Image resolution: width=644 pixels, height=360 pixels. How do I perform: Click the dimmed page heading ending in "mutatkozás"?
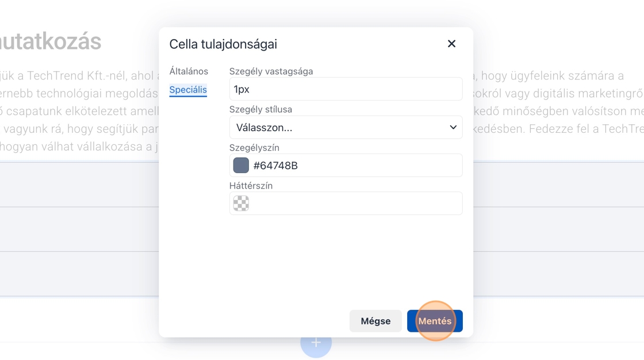(51, 41)
